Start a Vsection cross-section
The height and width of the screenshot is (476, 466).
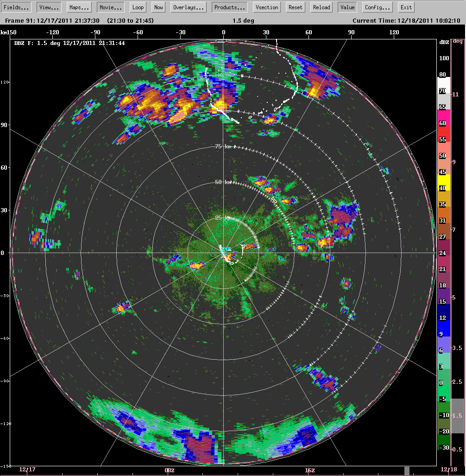(266, 7)
